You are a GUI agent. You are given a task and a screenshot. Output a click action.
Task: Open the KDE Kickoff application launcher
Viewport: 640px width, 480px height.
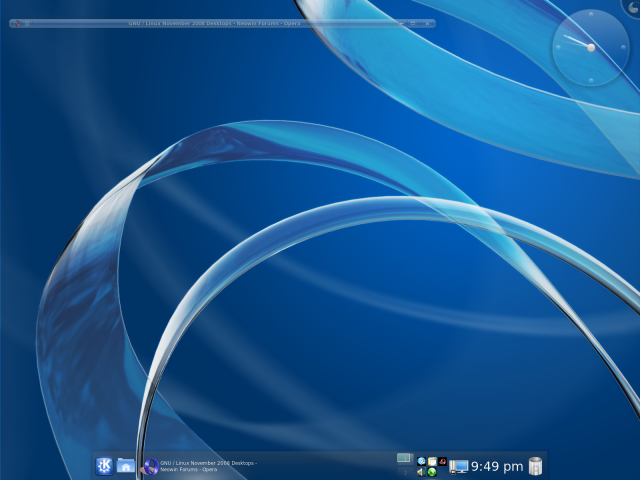tap(104, 466)
